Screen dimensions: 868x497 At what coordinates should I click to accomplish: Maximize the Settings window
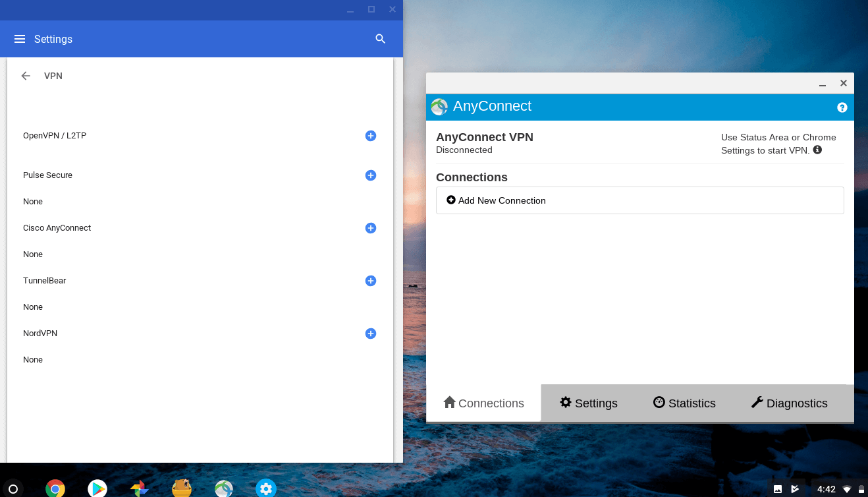pos(371,9)
